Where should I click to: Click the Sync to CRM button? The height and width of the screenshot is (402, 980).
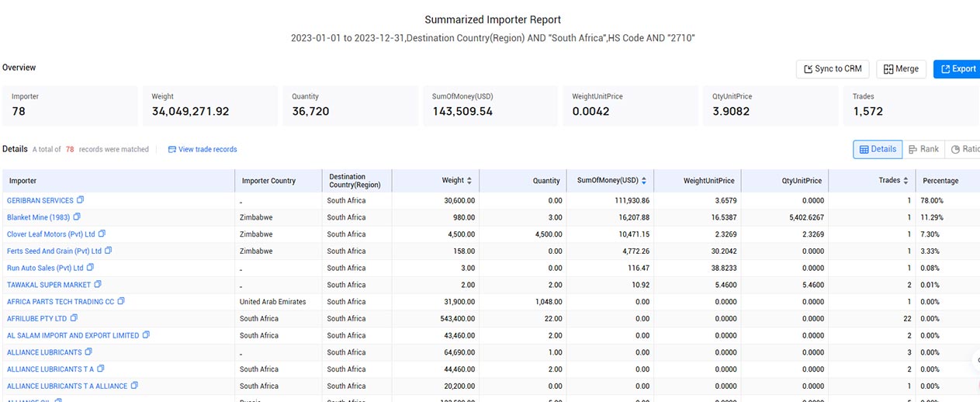tap(833, 69)
